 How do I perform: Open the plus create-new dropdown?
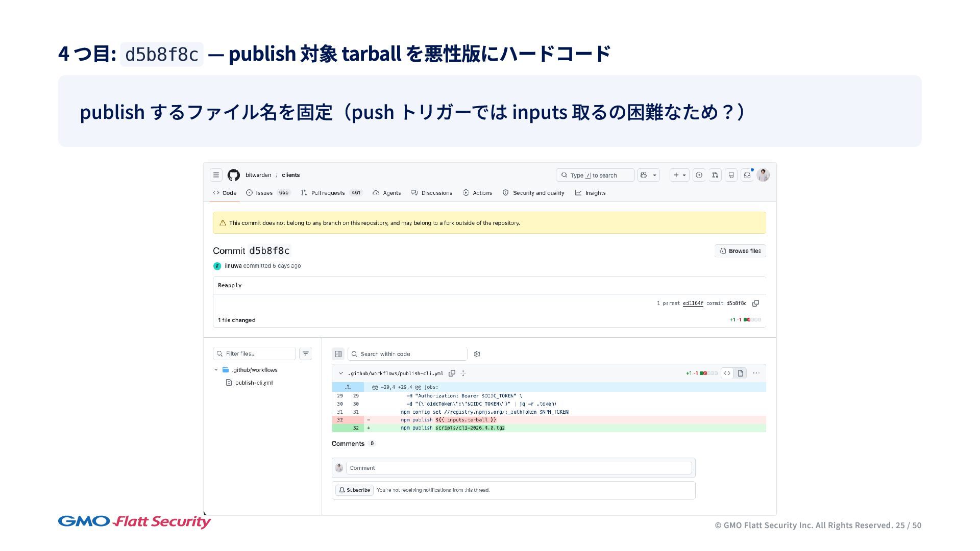[679, 175]
